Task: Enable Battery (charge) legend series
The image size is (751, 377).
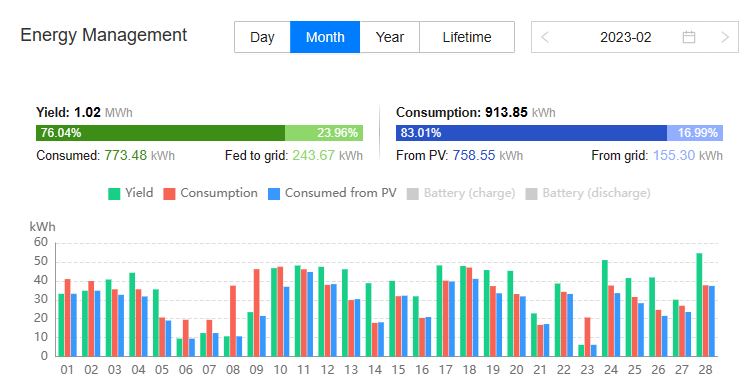Action: (x=461, y=194)
